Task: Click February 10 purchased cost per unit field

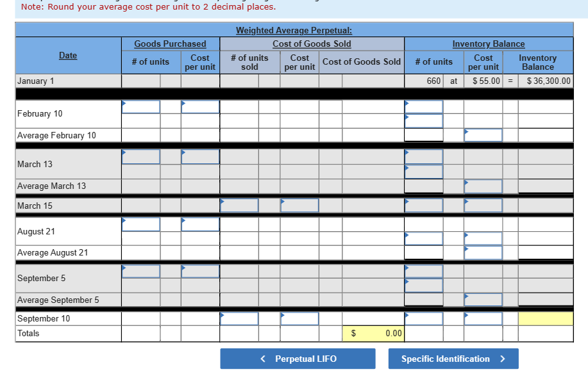Action: [200, 107]
